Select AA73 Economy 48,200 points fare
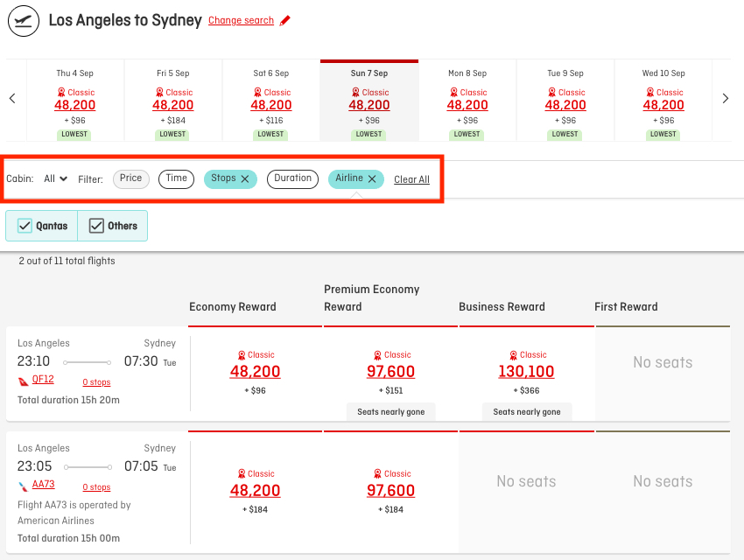Screen dimensions: 744x560 click(x=256, y=491)
